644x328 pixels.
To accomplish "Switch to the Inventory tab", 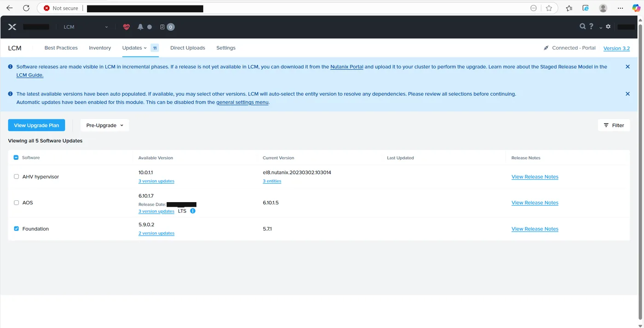I will (100, 48).
